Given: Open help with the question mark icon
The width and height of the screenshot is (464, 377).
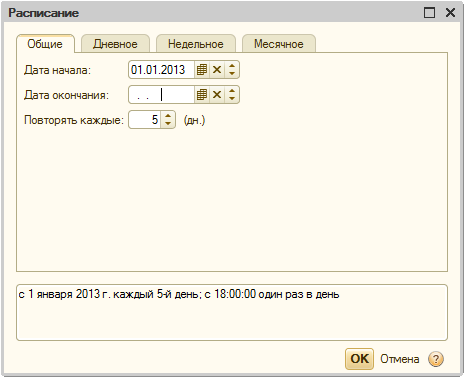Looking at the screenshot, I should tap(436, 359).
